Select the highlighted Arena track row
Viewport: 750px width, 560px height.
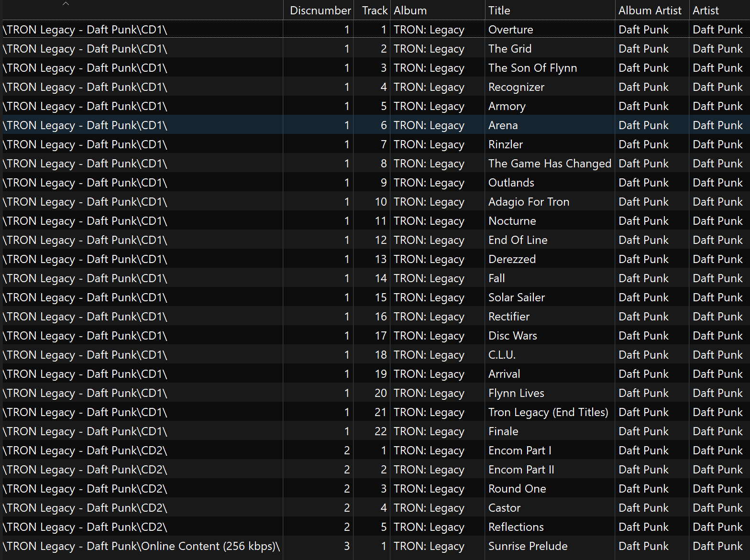pyautogui.click(x=503, y=125)
